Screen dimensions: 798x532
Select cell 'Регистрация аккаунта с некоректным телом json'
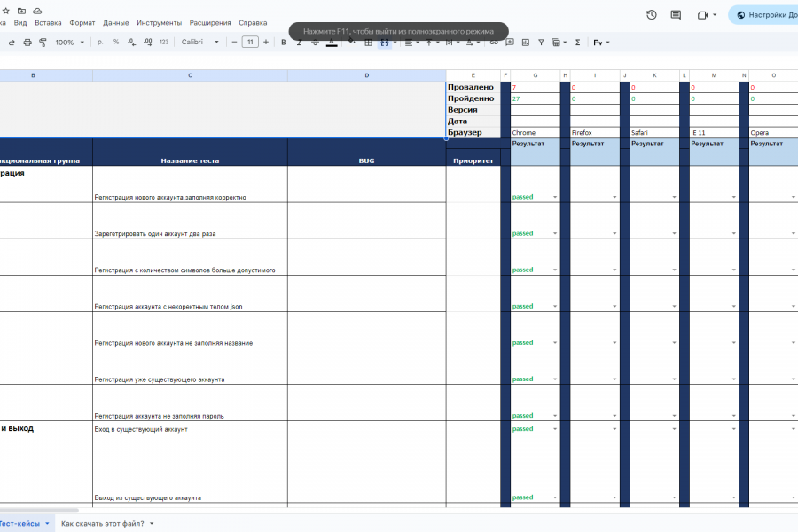point(191,293)
